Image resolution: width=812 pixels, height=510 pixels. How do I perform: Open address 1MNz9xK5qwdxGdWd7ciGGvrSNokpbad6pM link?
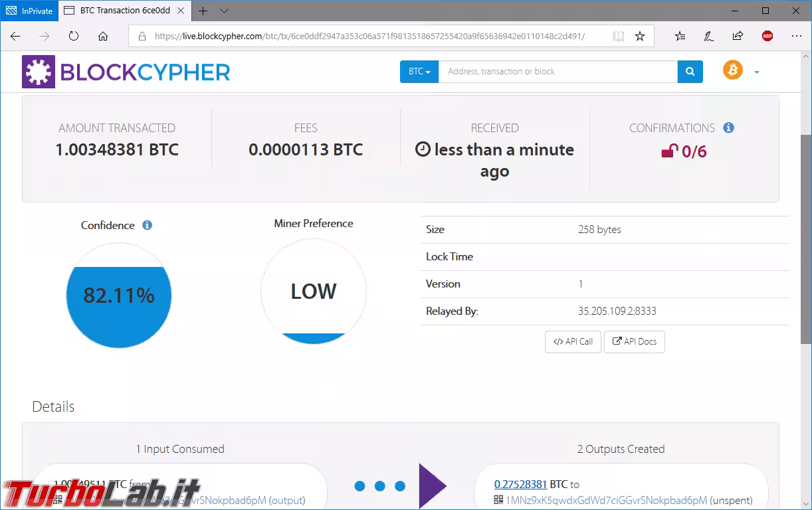coord(606,500)
